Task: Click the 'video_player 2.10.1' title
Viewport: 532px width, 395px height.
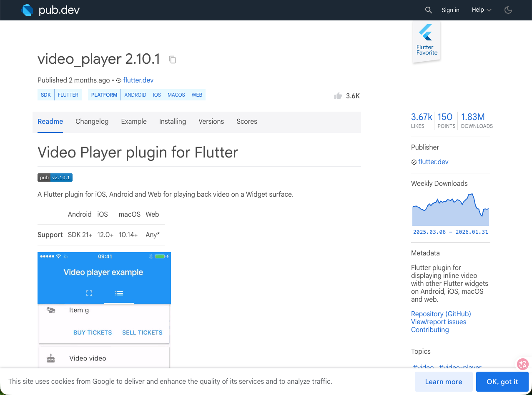Action: pos(99,59)
